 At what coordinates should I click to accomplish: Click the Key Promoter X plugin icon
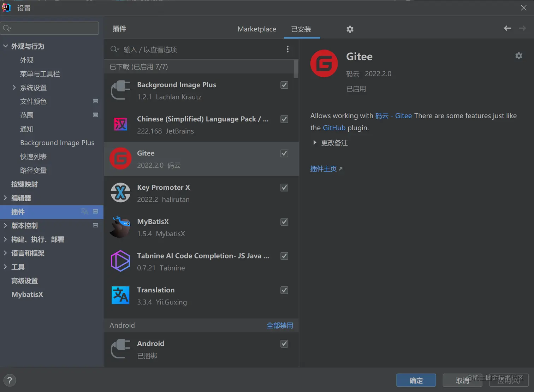pos(120,193)
